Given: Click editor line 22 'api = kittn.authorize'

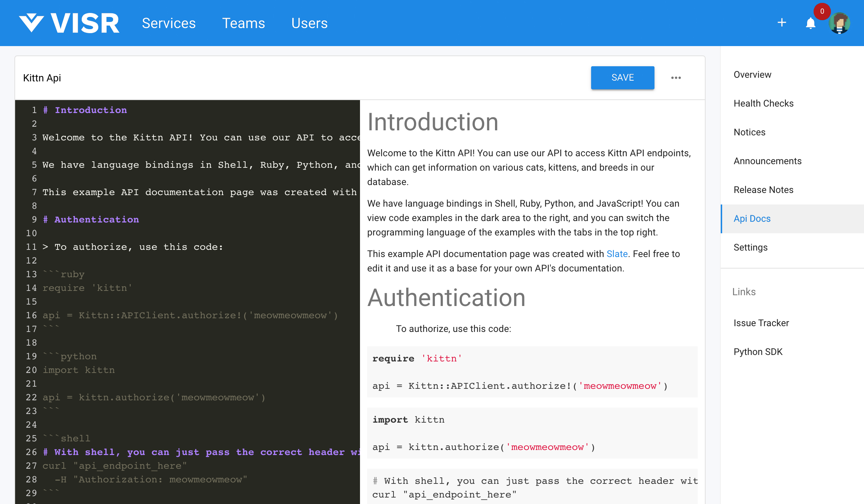Looking at the screenshot, I should 154,397.
